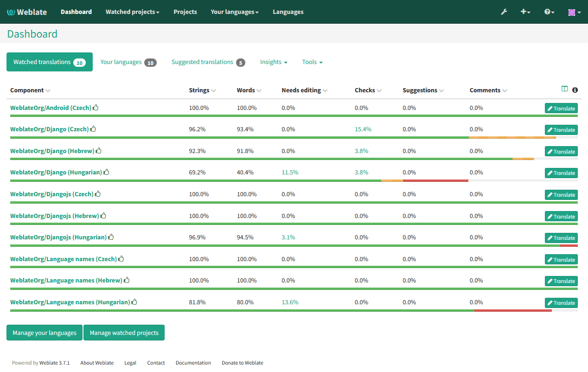Toggle the thumbs-up on WeblateOrg/Djangojs (Czech)

click(98, 193)
